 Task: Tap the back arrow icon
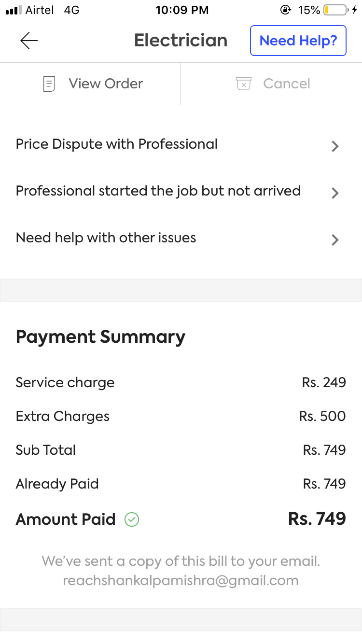tap(29, 41)
